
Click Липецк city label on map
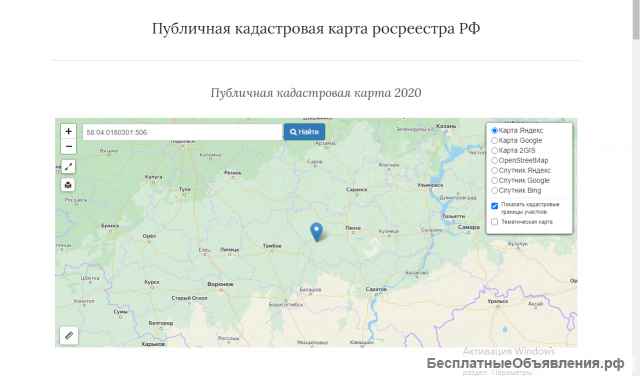click(230, 250)
